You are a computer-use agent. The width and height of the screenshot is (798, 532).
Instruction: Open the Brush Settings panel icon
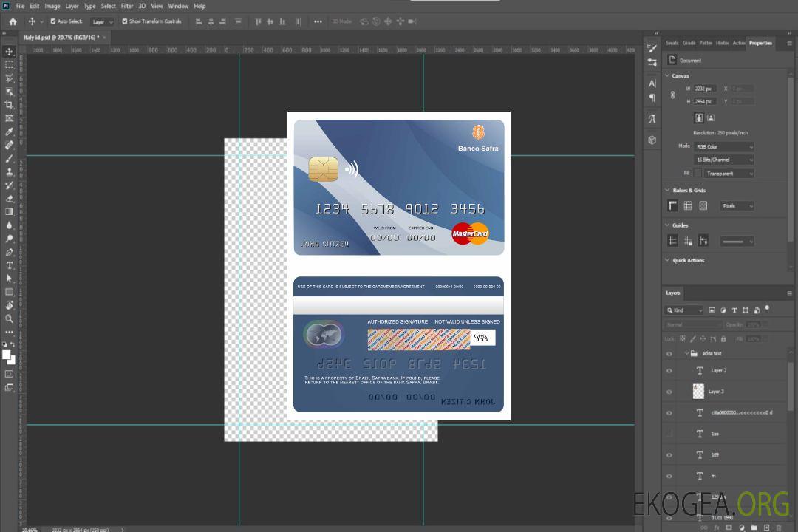pos(652,48)
